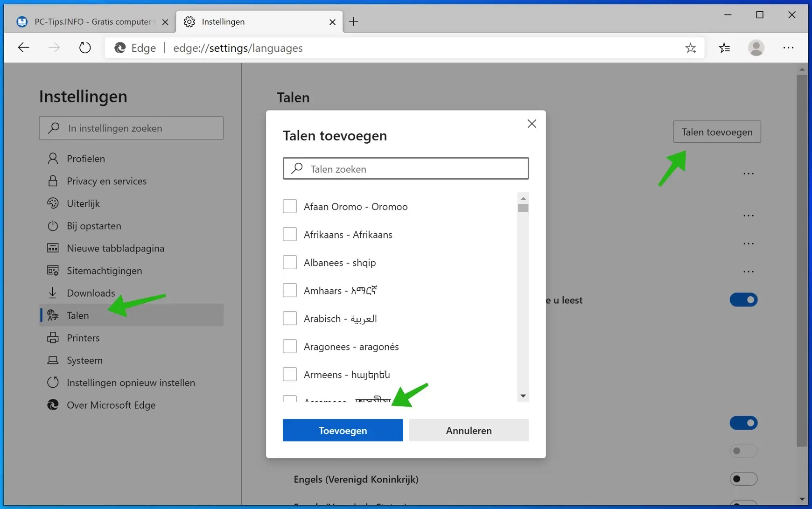Check the Afaan Oromo - Oromoo checkbox

(x=290, y=206)
